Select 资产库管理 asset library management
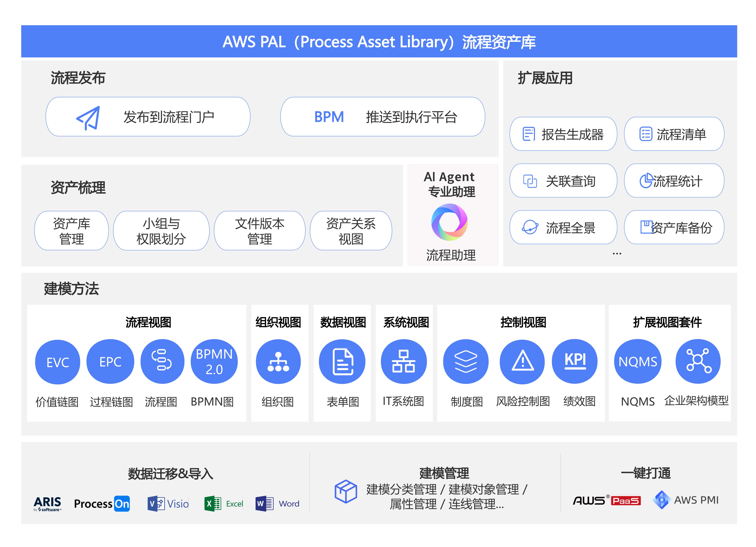Screen dimensions: 756x547 (71, 231)
